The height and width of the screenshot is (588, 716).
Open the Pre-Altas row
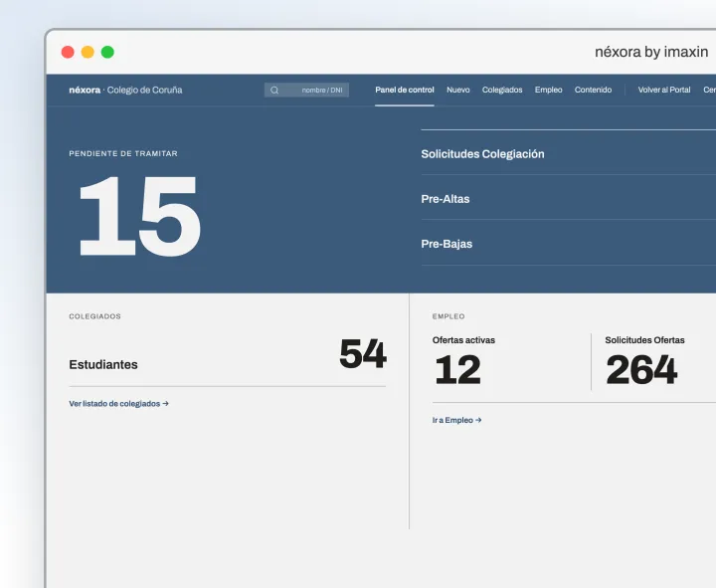568,199
